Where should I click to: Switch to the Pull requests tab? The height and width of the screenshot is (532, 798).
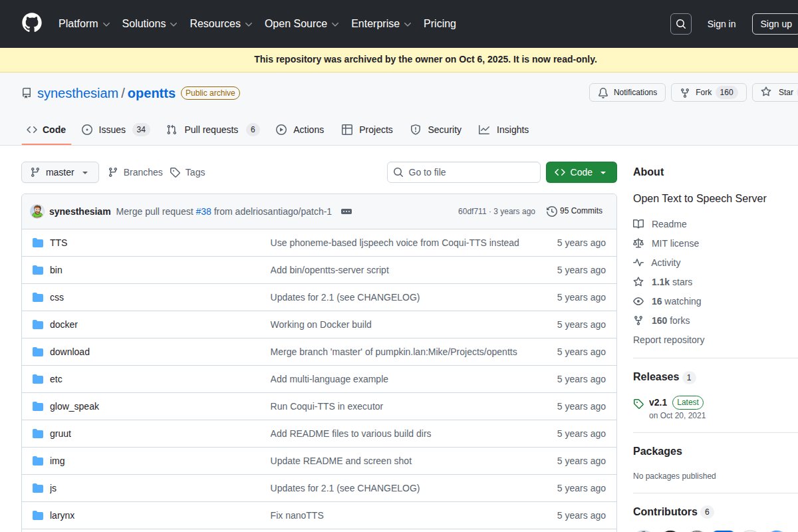211,130
